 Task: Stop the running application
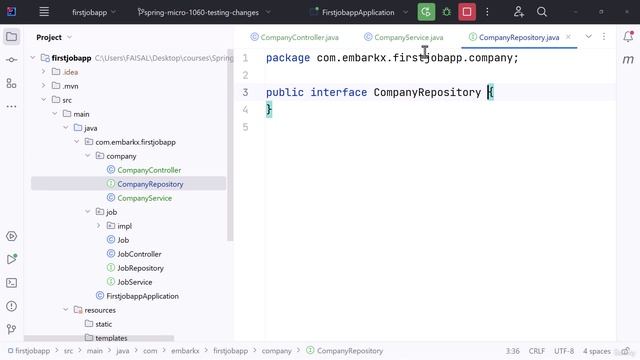pos(467,12)
